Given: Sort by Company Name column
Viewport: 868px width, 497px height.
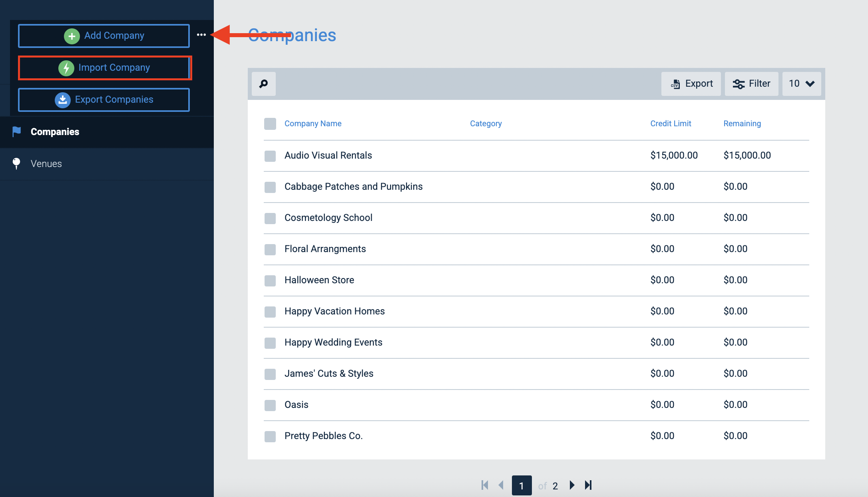Looking at the screenshot, I should click(x=313, y=123).
